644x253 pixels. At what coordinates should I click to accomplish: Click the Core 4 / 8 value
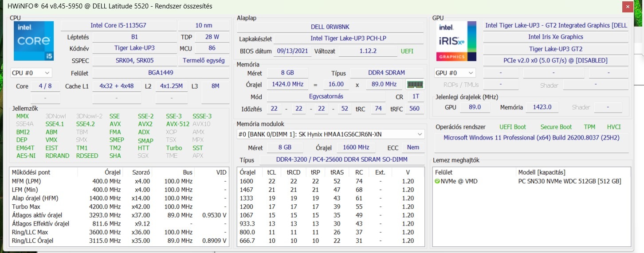(45, 86)
